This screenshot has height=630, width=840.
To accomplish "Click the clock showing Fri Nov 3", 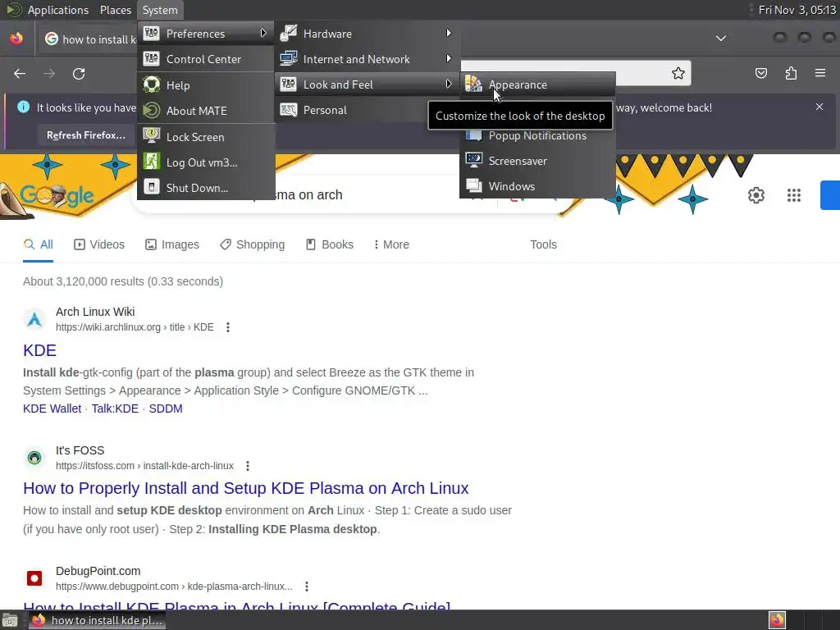I will point(797,10).
